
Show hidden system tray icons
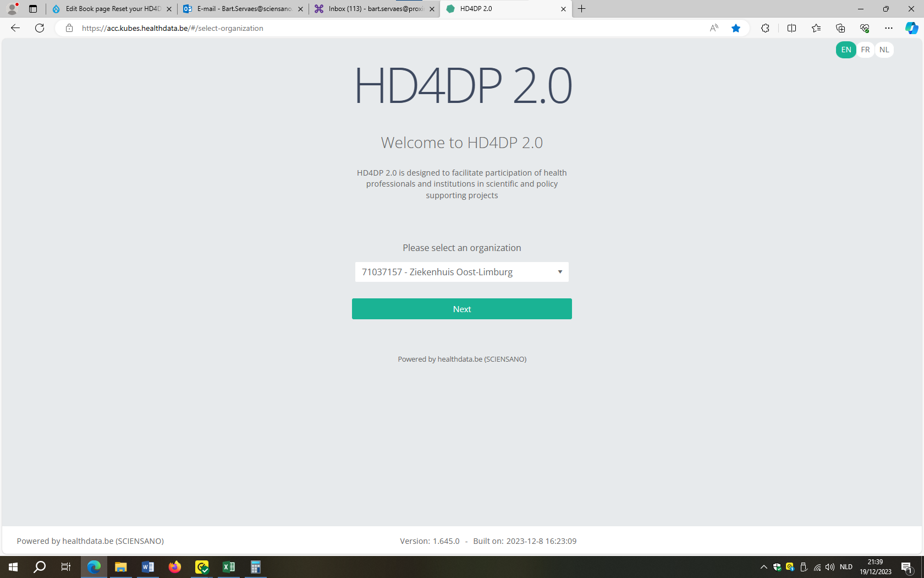763,567
